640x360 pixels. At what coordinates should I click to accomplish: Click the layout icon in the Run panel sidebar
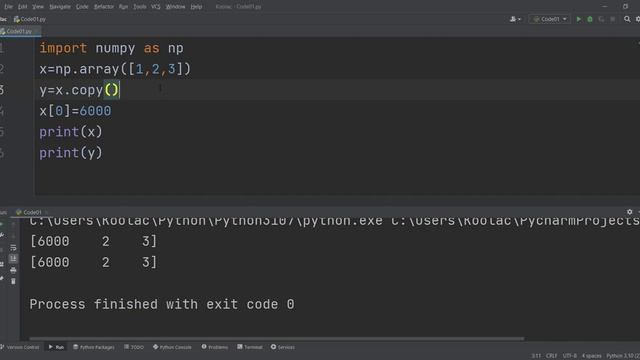coord(2,264)
